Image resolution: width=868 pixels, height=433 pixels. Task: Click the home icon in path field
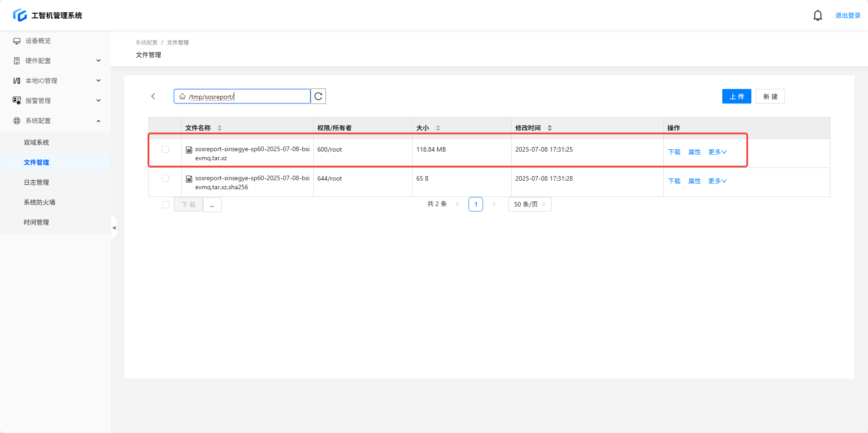tap(182, 97)
